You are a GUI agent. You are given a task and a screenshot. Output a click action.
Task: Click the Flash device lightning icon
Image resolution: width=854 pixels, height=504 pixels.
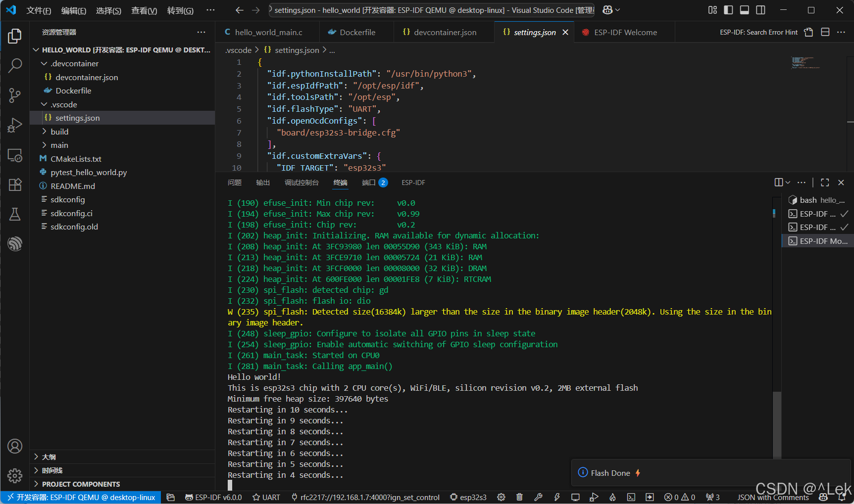[x=557, y=497]
